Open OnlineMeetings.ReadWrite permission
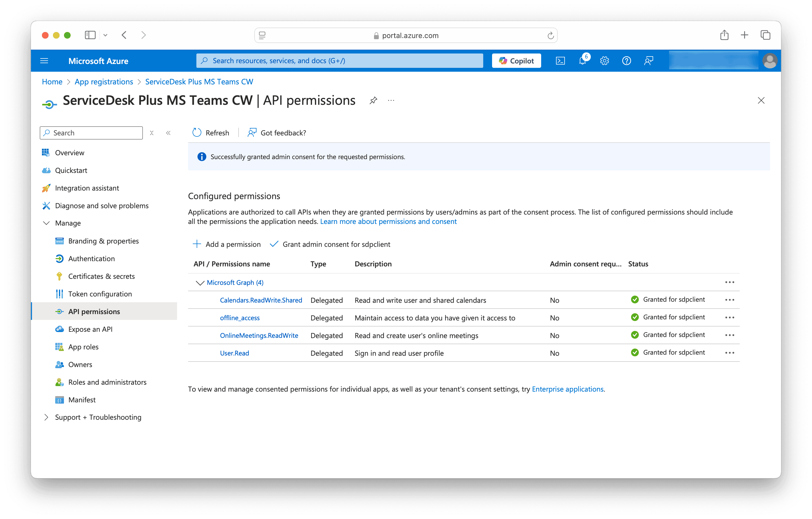The width and height of the screenshot is (812, 519). (259, 335)
